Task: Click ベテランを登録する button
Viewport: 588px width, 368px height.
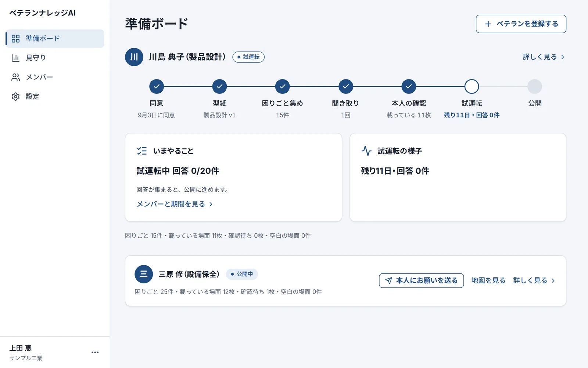Action: 521,24
